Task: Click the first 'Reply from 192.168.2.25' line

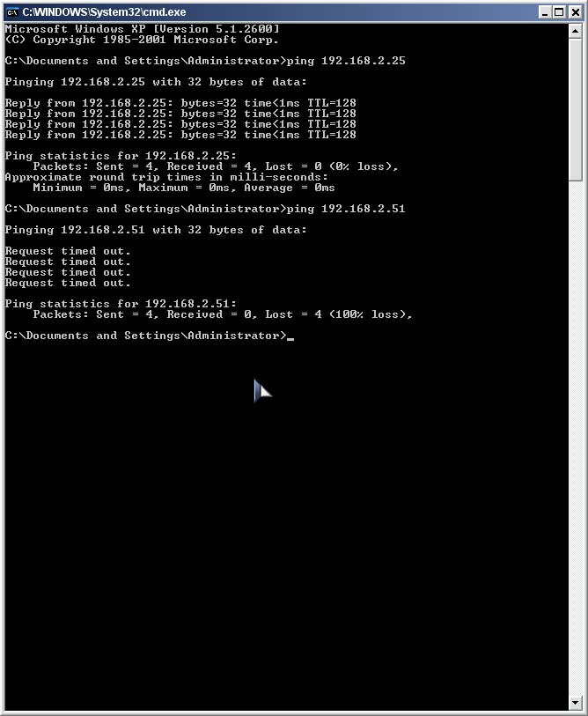Action: tap(180, 103)
